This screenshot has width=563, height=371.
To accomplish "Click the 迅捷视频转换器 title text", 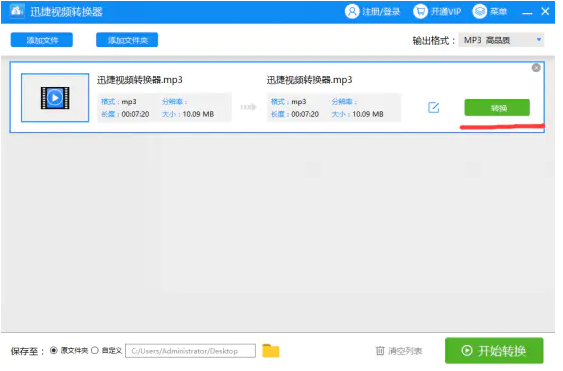I will pos(67,12).
